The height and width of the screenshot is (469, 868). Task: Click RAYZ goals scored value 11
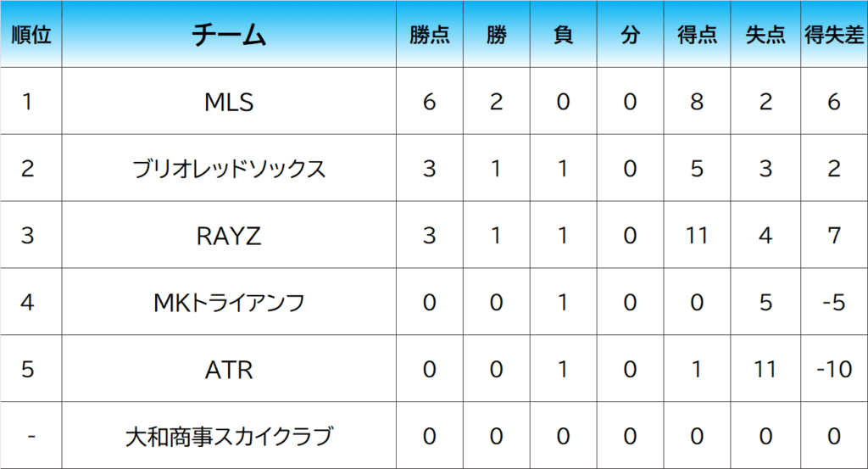tap(697, 236)
